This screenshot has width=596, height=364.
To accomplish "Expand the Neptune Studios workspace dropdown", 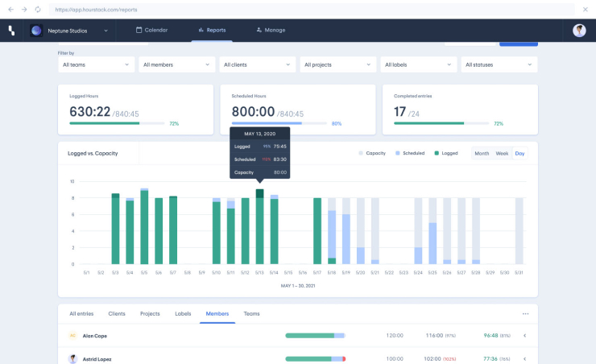I will click(x=106, y=31).
